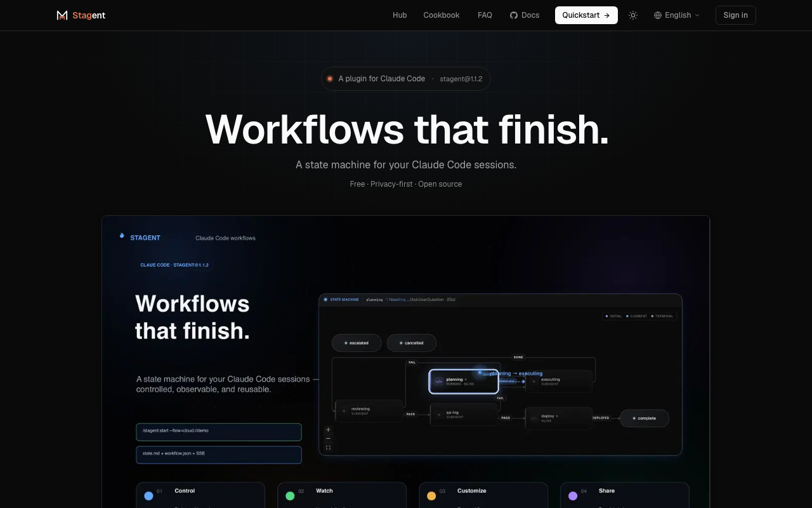This screenshot has width=812, height=508.
Task: Click the Customize card title
Action: pyautogui.click(x=472, y=491)
